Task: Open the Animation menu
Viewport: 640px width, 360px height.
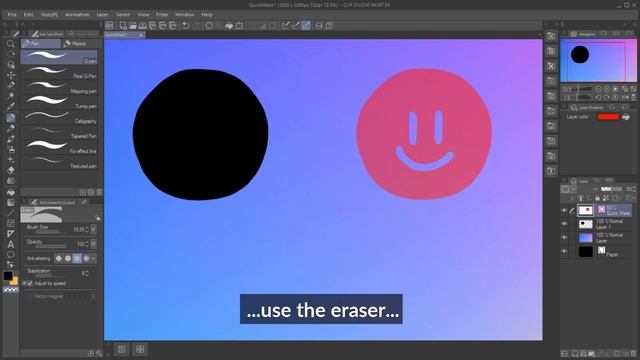Action: click(77, 14)
